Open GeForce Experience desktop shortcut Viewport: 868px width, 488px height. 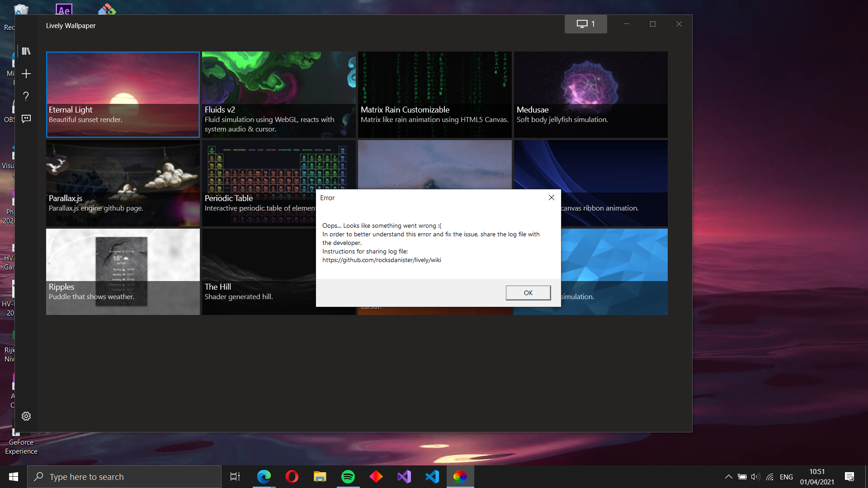pos(20,438)
